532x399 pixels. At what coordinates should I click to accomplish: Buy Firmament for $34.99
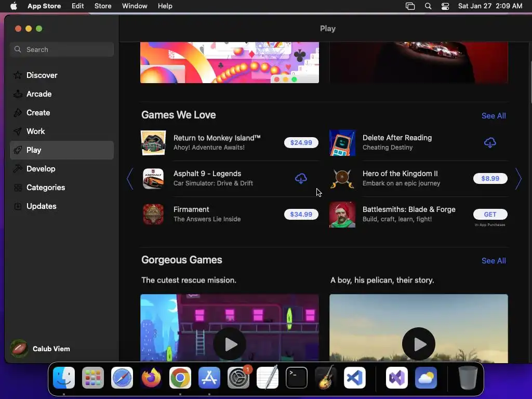pyautogui.click(x=301, y=215)
